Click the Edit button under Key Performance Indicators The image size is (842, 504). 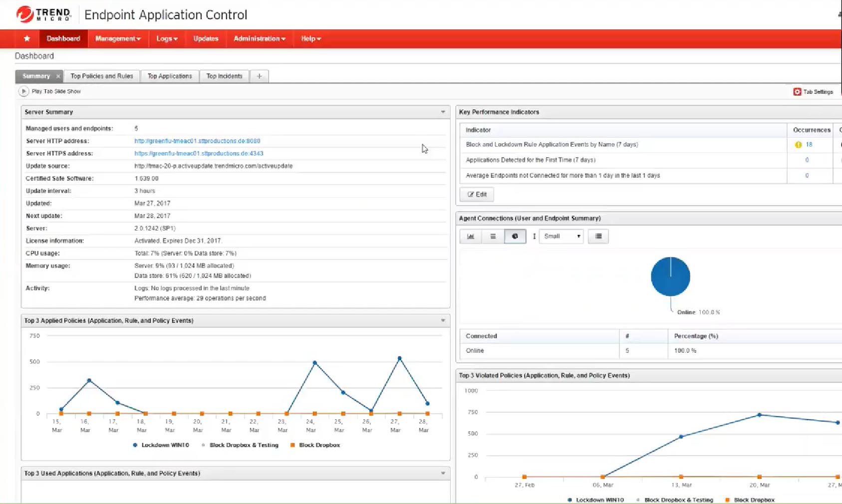tap(477, 195)
